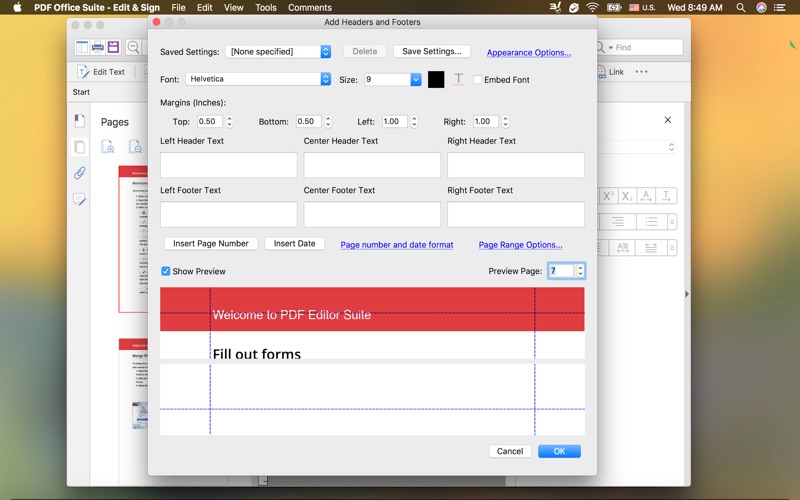
Task: Click the Left margin stepper
Action: coord(414,121)
